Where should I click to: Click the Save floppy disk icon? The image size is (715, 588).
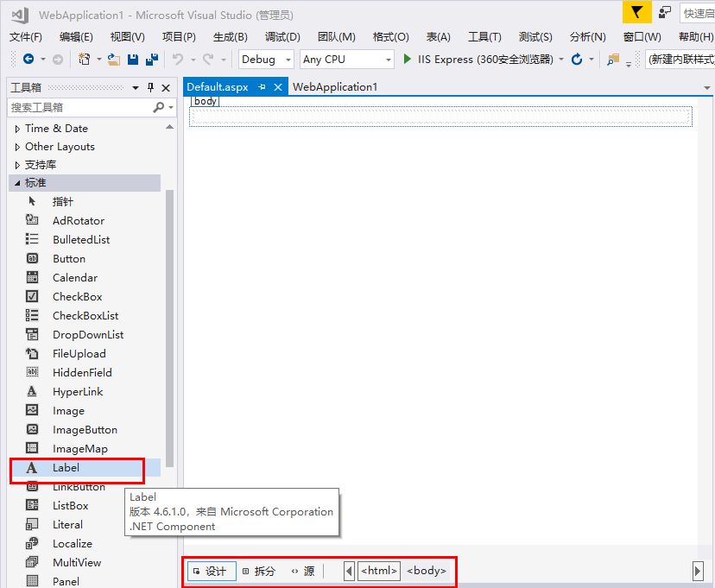133,60
